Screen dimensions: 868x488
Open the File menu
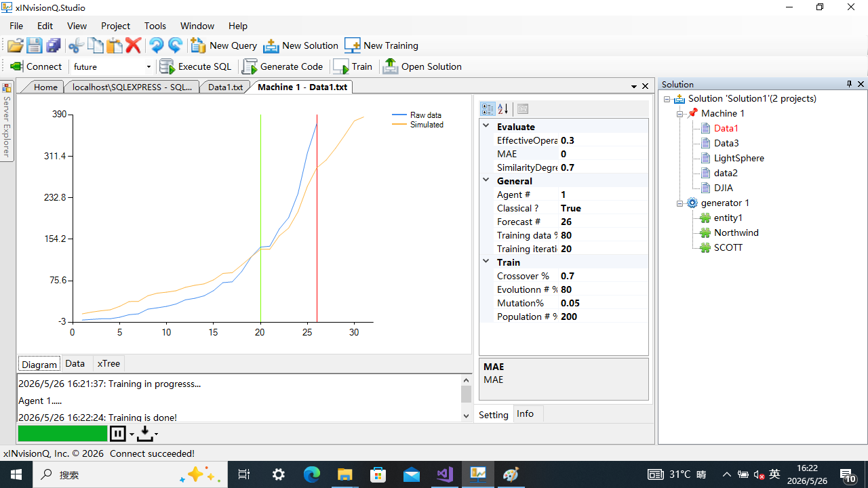pyautogui.click(x=16, y=26)
